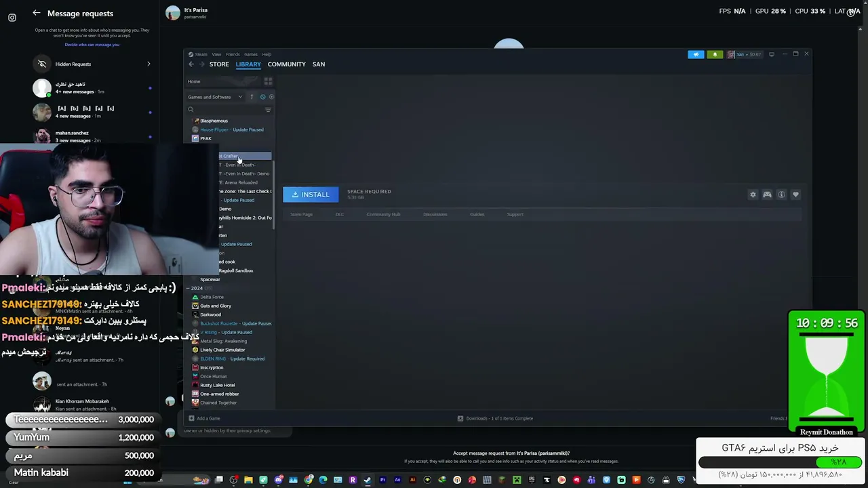The height and width of the screenshot is (488, 868).
Task: Open the SAN profile tab
Action: pyautogui.click(x=319, y=64)
